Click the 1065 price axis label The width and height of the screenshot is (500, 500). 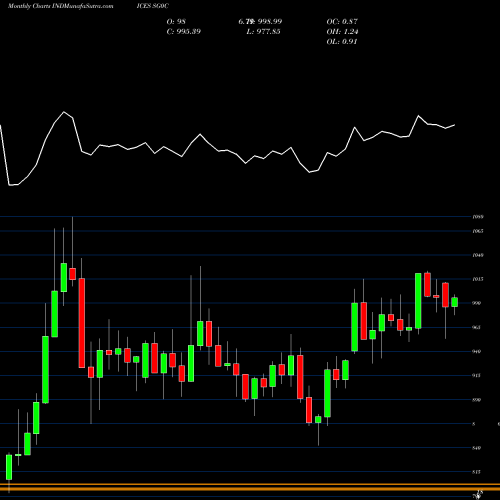(x=478, y=231)
